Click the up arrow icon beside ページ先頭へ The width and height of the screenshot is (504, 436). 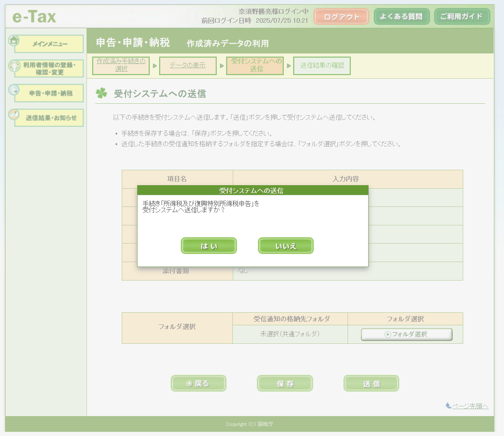pos(448,405)
